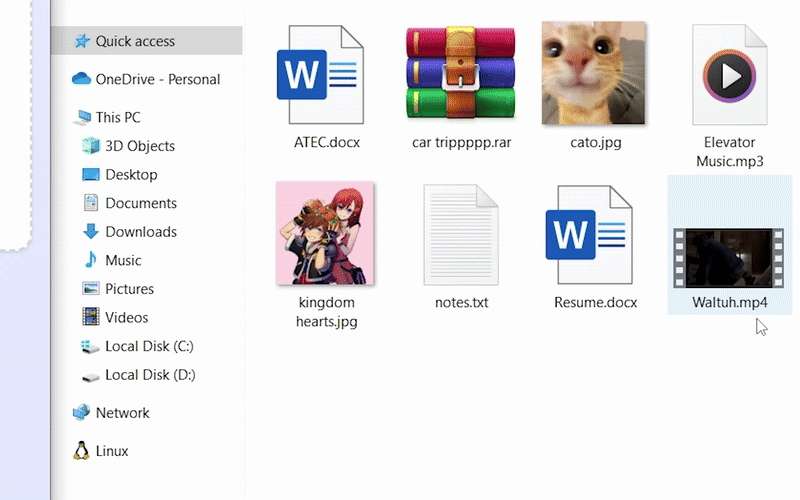Open the Music library in sidebar
The image size is (800, 500).
123,260
